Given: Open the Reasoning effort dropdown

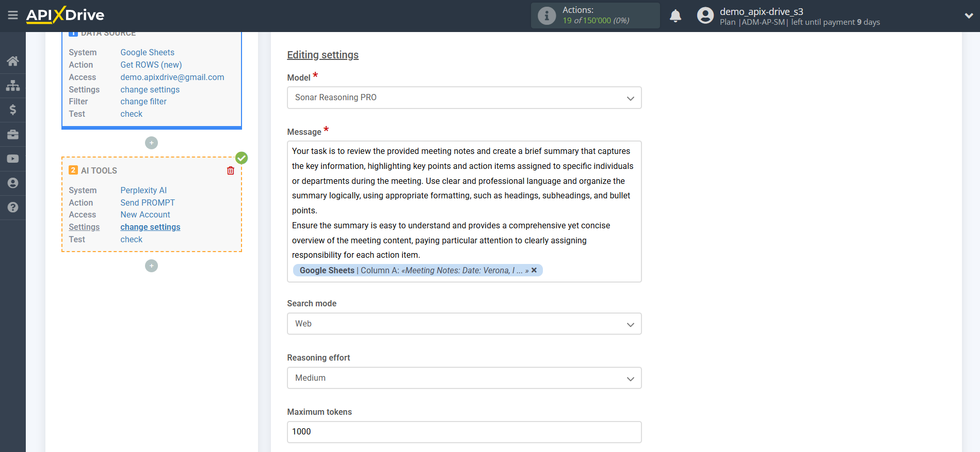Looking at the screenshot, I should coord(464,378).
